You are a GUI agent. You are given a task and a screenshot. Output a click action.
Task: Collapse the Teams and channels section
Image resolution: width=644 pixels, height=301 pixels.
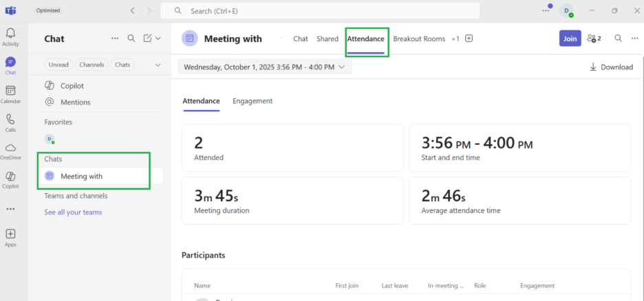76,196
